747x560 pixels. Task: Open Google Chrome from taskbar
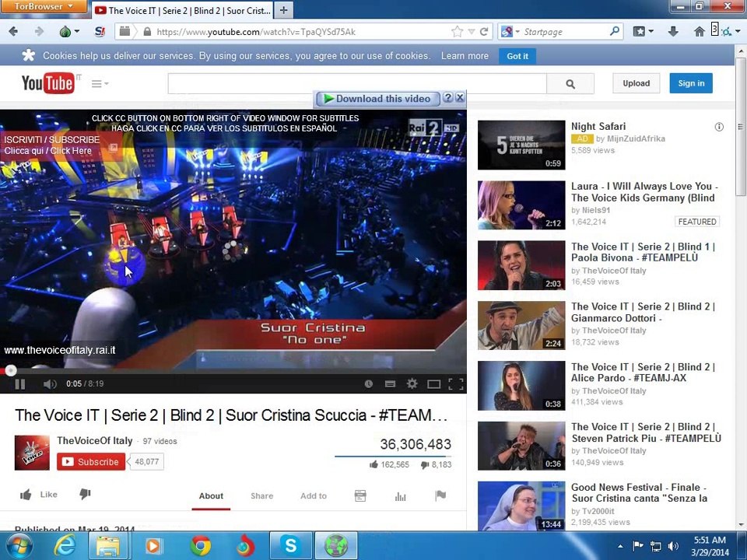point(201,546)
